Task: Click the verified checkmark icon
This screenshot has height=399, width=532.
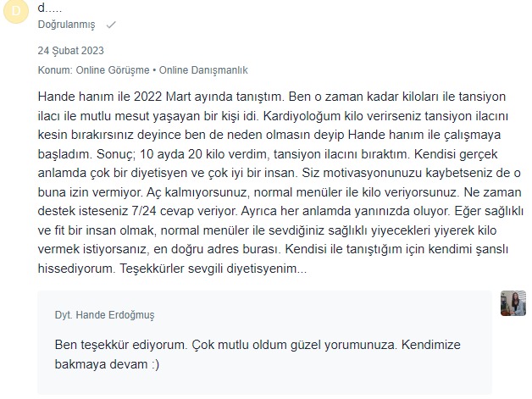Action: tap(111, 25)
